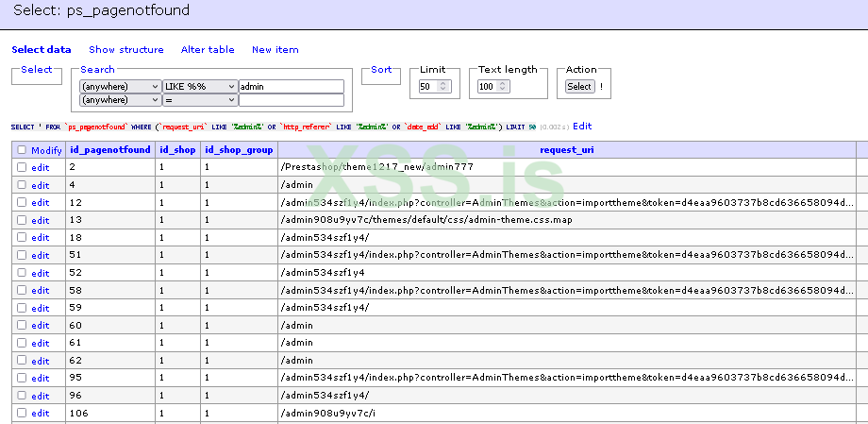Screen dimensions: 868x424
Task: Sort by id_shop_group column header
Action: coord(239,150)
